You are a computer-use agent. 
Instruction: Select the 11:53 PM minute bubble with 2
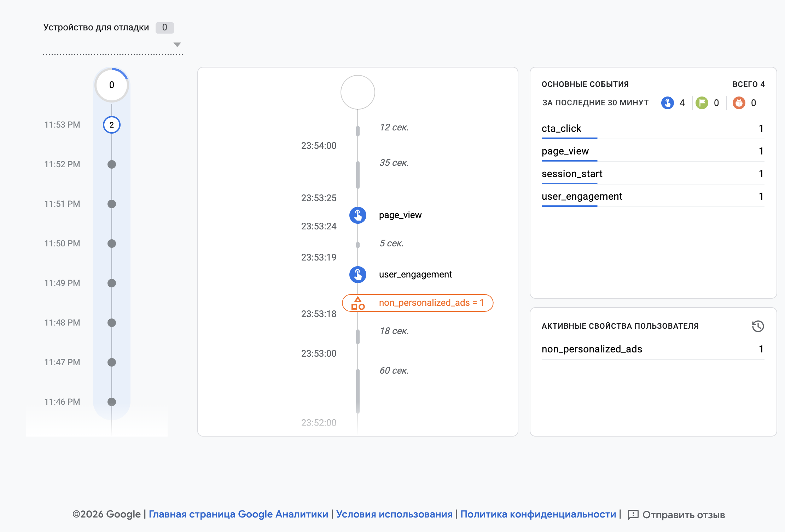coord(112,125)
